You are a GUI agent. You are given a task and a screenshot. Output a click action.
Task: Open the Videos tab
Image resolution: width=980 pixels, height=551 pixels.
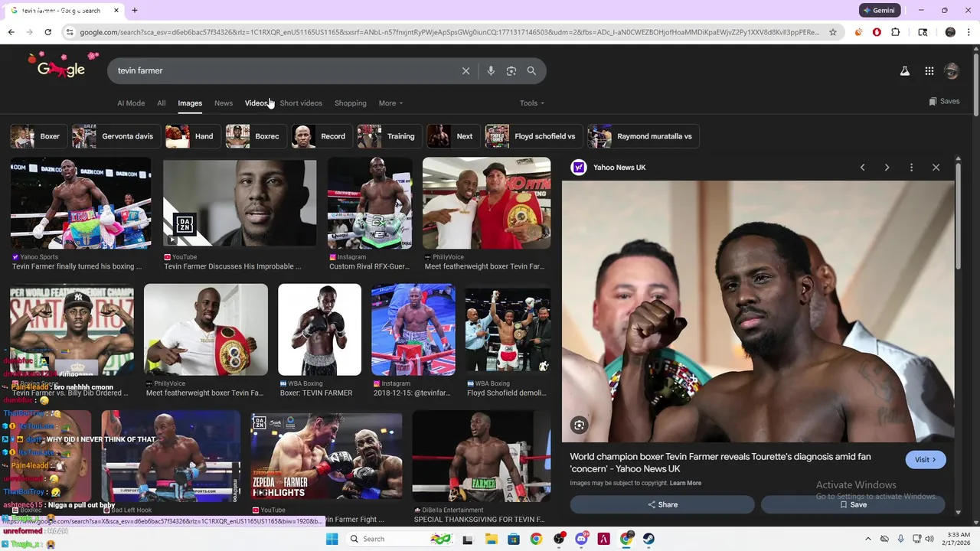(256, 103)
